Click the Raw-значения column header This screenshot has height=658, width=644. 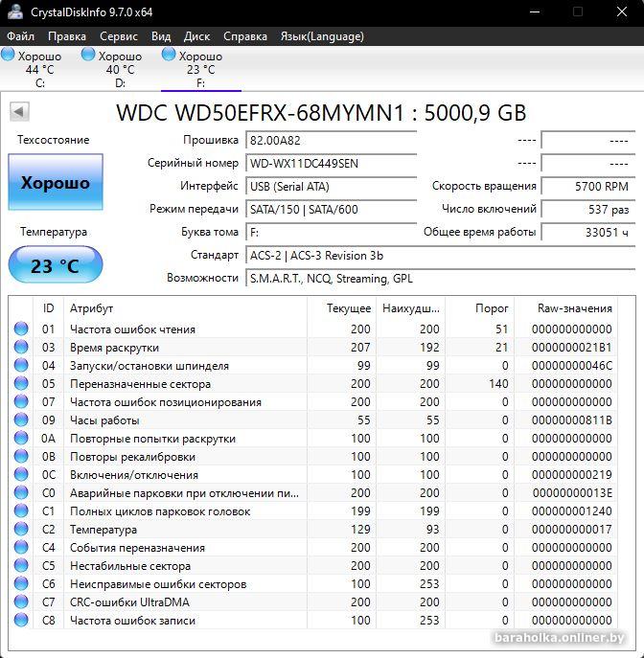pyautogui.click(x=566, y=308)
